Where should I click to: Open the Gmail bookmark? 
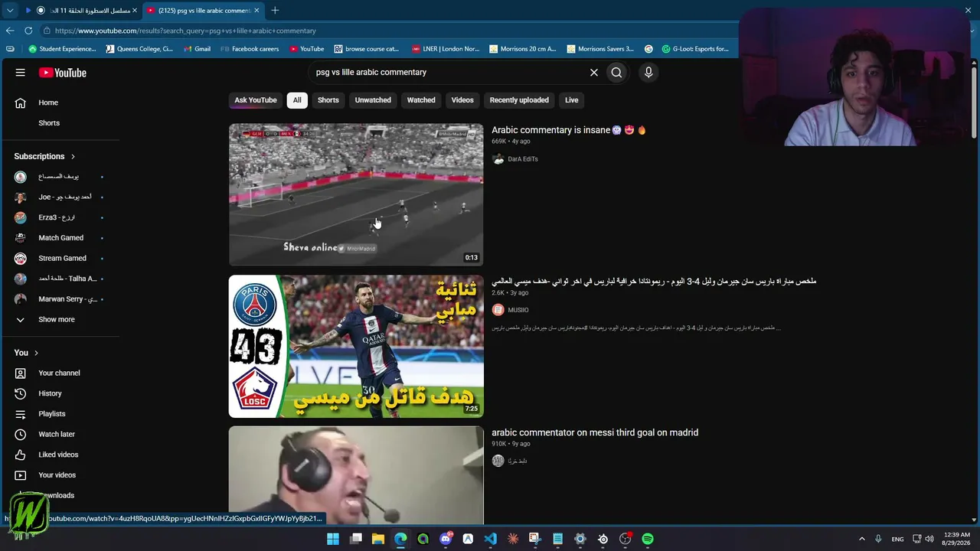[x=198, y=49]
